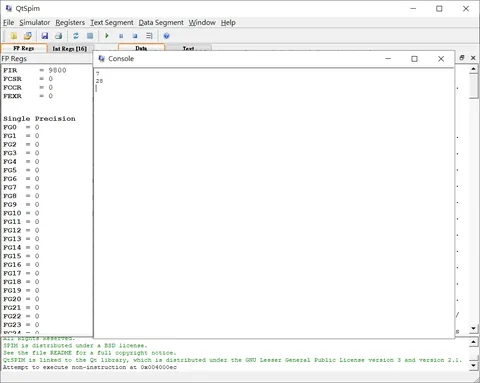Click the Single Step toolbar icon

[149, 36]
